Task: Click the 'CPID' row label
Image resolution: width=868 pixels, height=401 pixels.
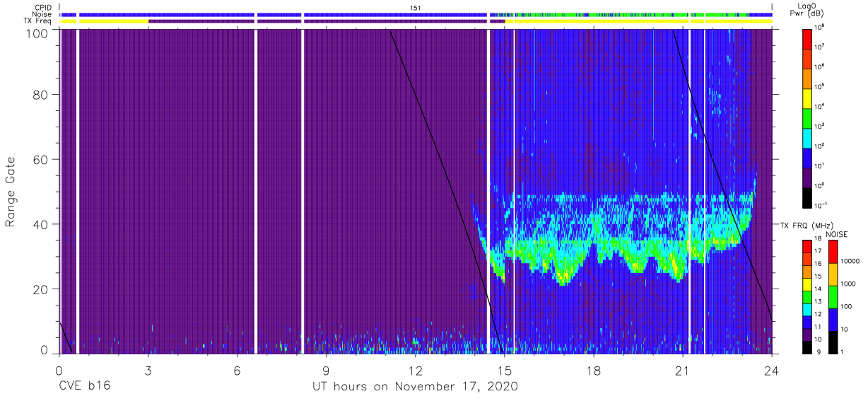Action: [x=44, y=7]
